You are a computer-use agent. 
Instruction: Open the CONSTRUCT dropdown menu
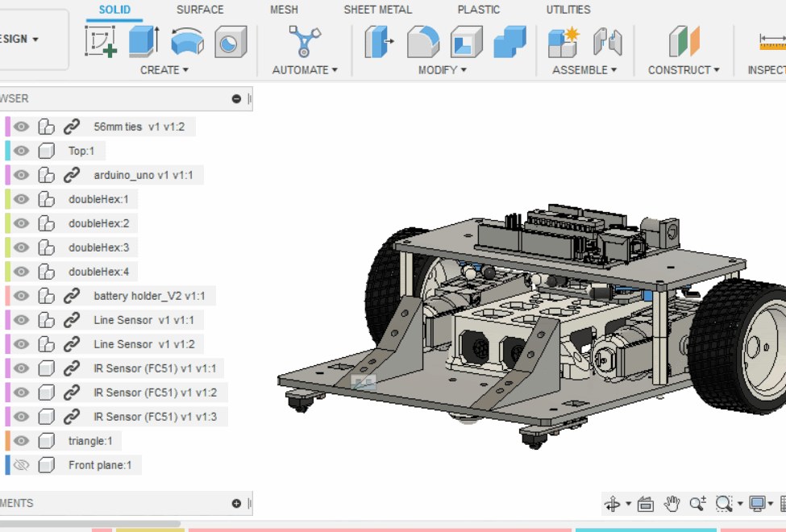click(684, 70)
